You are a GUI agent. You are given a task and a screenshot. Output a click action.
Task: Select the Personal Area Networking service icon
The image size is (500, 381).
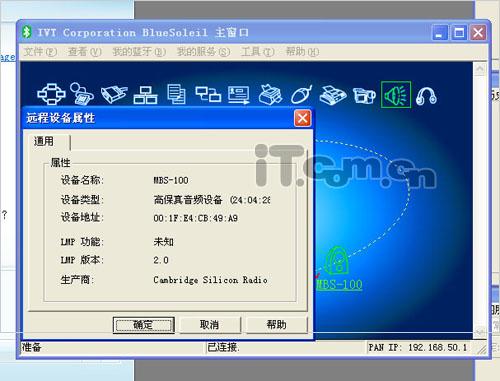(51, 94)
